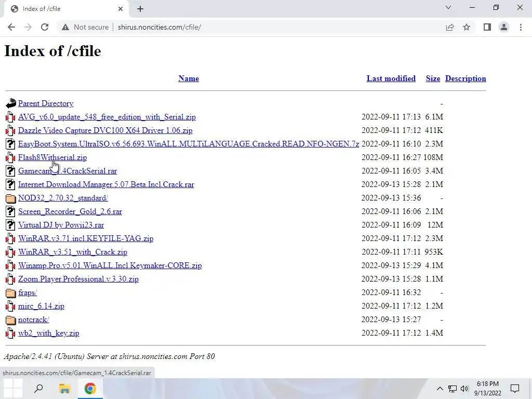This screenshot has width=532, height=399.
Task: Open the notcrack/ folder link
Action: click(34, 320)
